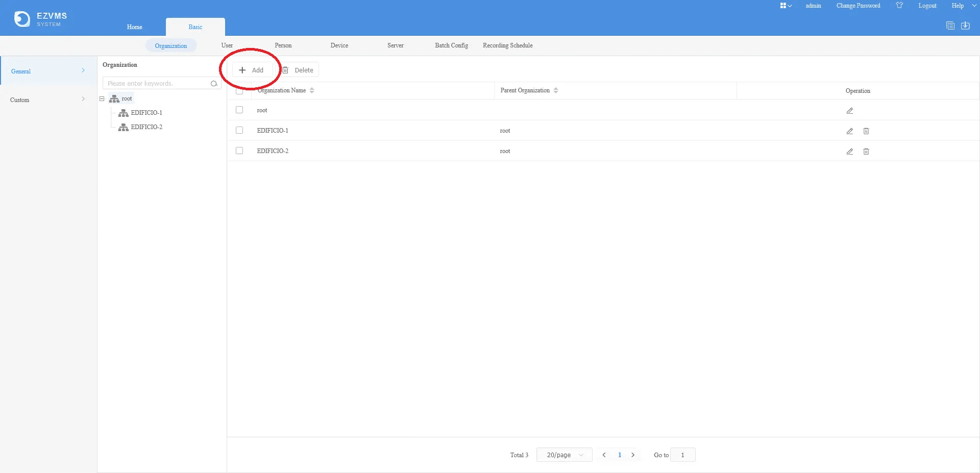The width and height of the screenshot is (980, 473).
Task: Open the 20/page size dropdown
Action: [564, 455]
